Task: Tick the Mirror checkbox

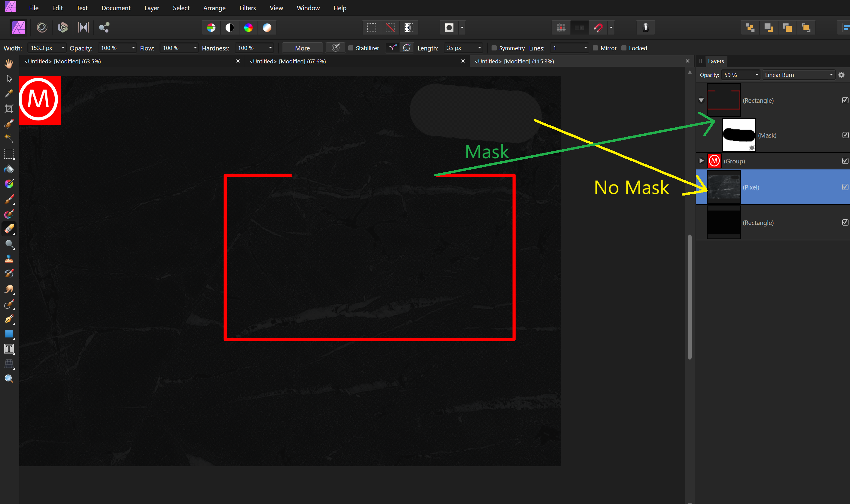Action: 595,48
